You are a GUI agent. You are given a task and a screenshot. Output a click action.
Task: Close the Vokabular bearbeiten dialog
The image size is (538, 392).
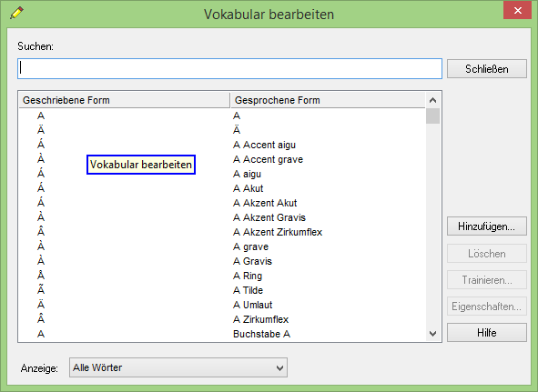point(517,10)
